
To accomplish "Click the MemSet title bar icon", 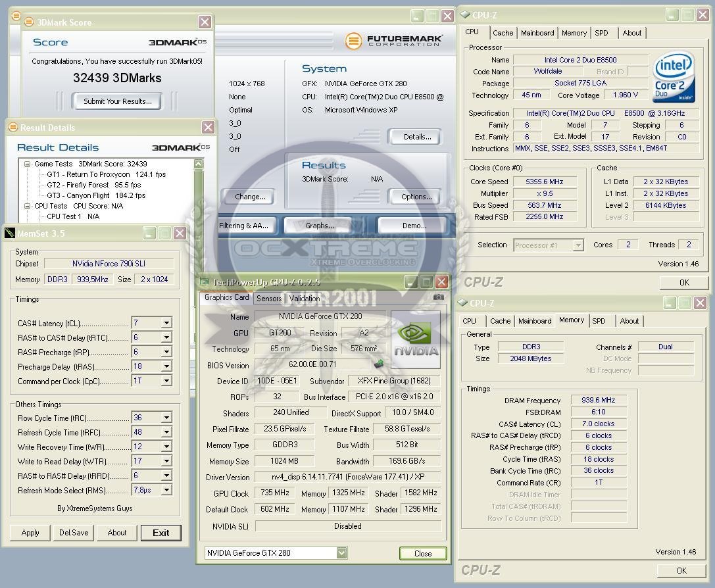I will tap(10, 233).
